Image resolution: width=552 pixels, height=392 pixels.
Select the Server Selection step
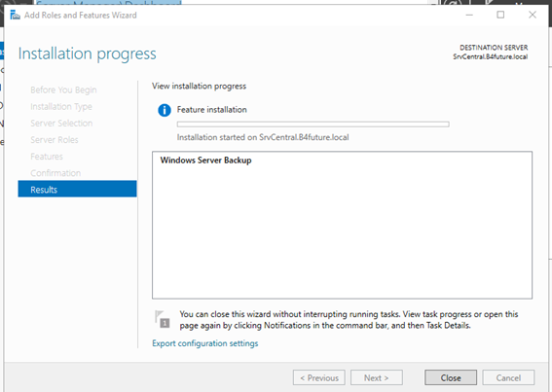[x=61, y=124]
